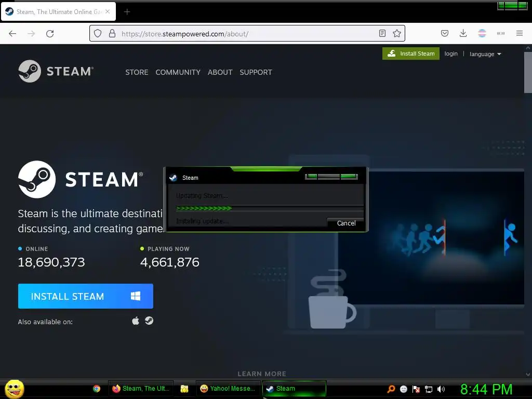Click the Steam updater progress bar
532x399 pixels.
click(270, 208)
